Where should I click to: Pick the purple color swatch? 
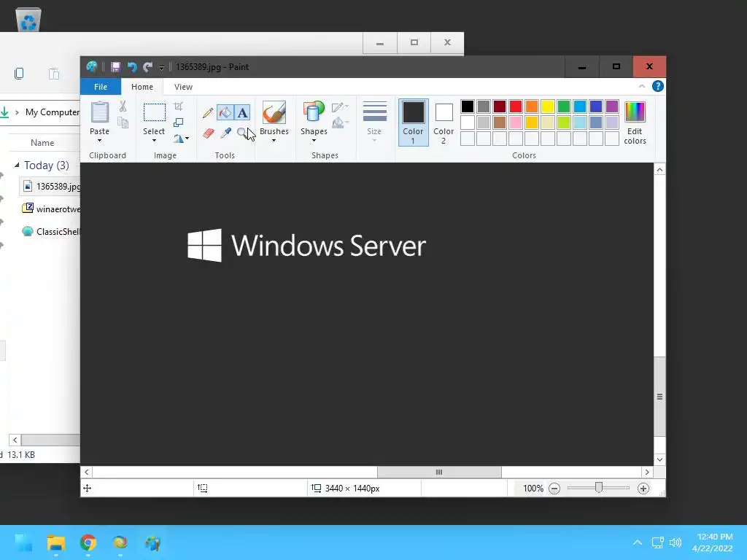coord(612,106)
